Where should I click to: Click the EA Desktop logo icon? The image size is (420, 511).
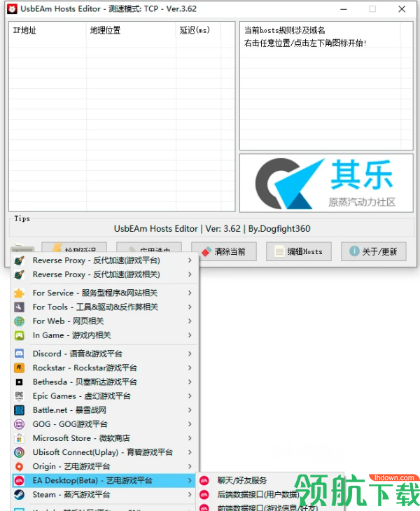(19, 480)
